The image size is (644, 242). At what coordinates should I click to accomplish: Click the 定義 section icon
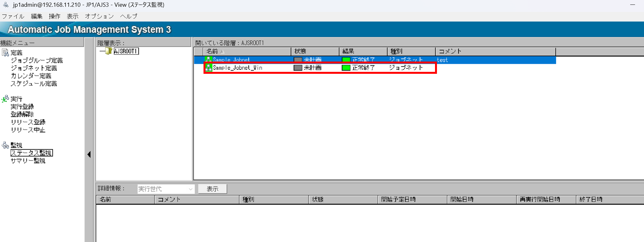[x=5, y=53]
